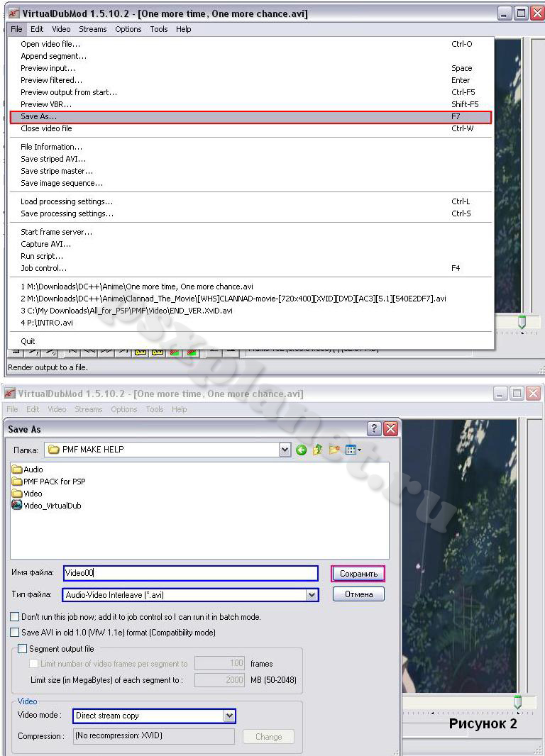Go up one folder level in Save As dialog
This screenshot has width=545, height=756.
click(x=317, y=450)
